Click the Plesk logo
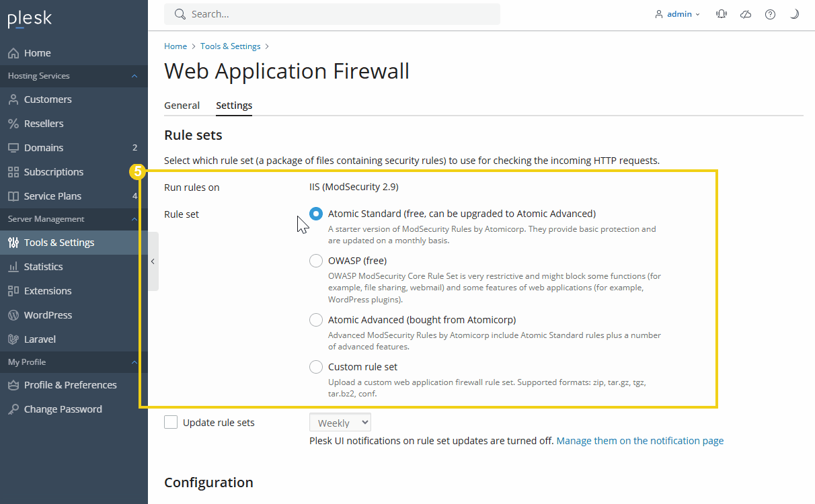The height and width of the screenshot is (504, 815). 30,19
